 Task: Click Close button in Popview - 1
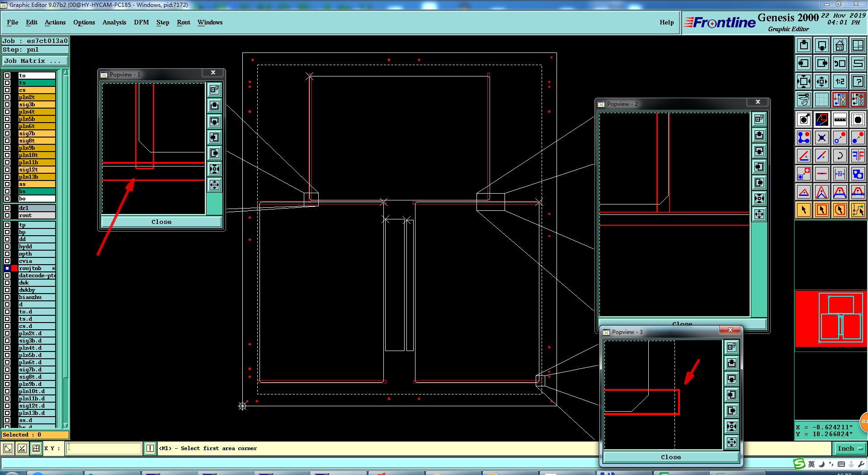pos(161,222)
